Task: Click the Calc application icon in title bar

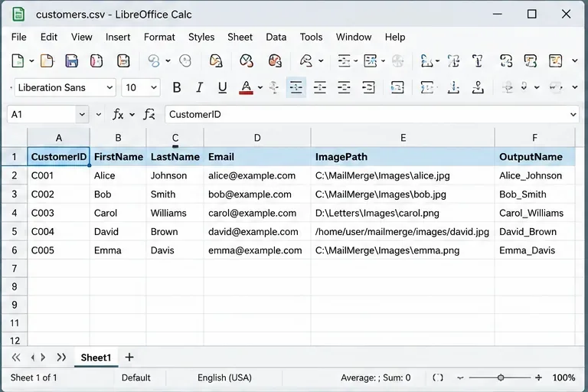Action: (18, 15)
